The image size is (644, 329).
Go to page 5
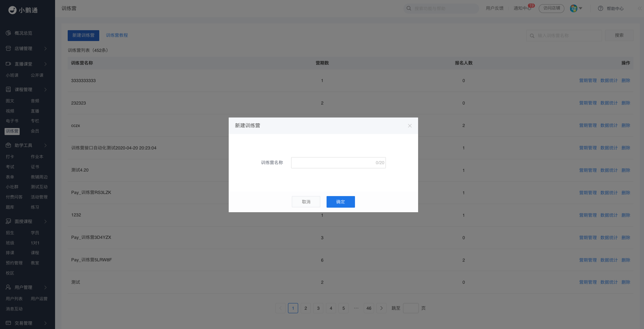[x=344, y=308]
